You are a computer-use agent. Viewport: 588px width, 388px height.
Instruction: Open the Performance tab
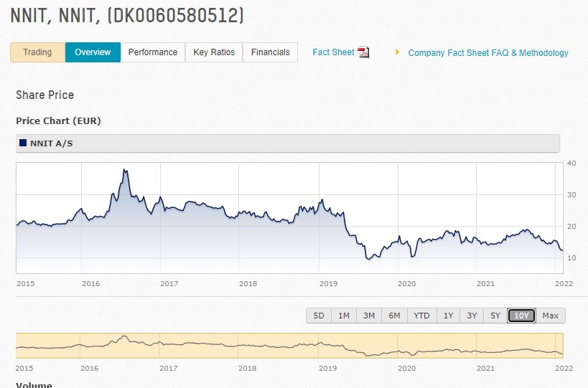[153, 52]
